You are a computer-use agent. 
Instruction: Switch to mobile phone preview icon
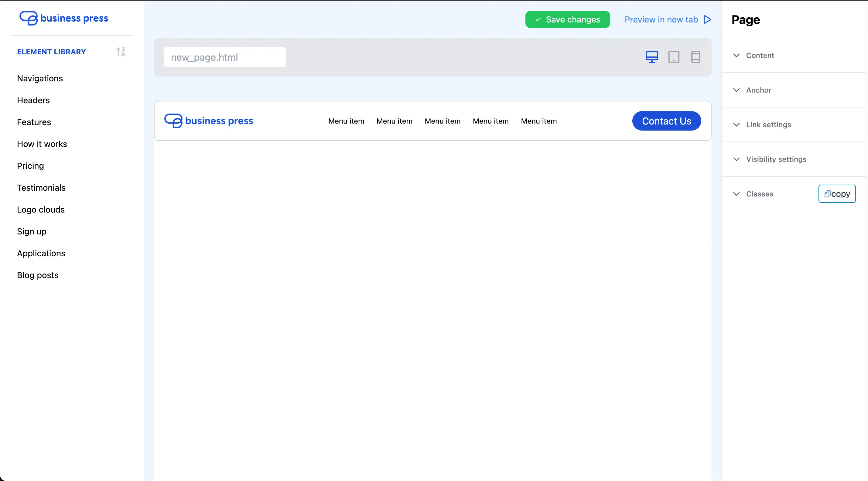695,57
